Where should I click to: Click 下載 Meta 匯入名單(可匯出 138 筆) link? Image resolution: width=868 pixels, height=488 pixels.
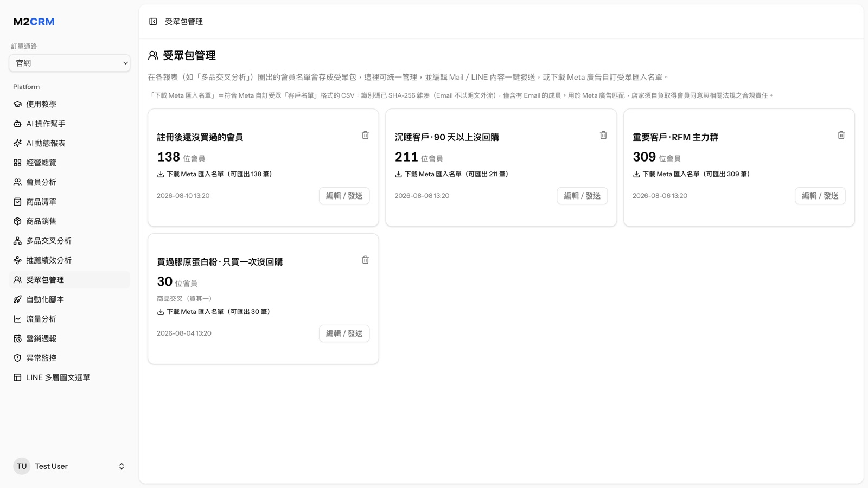pos(215,174)
